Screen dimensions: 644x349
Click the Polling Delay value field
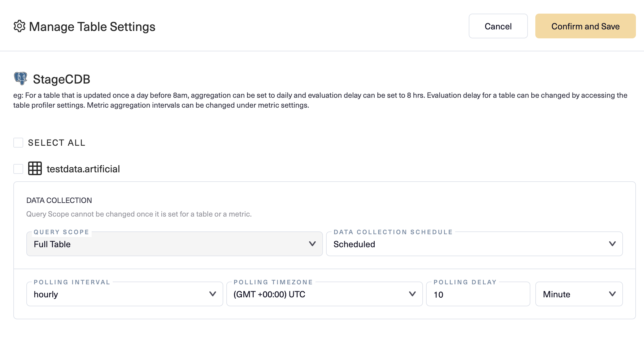tap(478, 294)
